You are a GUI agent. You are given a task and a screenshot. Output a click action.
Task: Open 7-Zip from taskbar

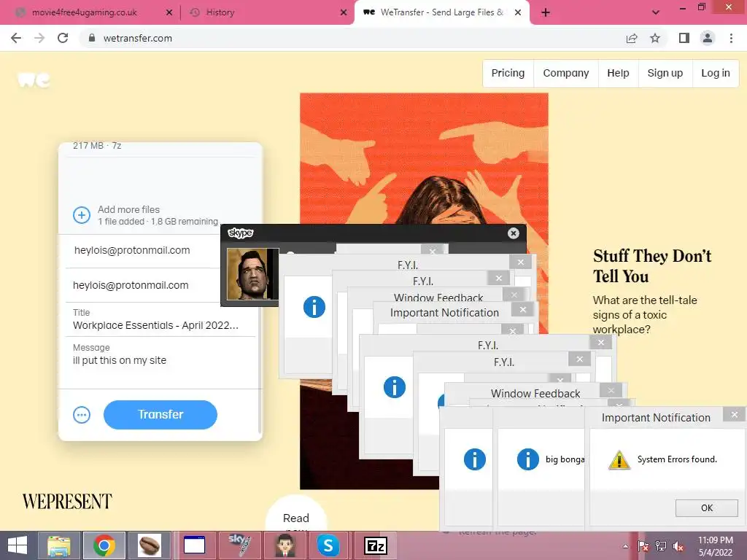(x=376, y=545)
